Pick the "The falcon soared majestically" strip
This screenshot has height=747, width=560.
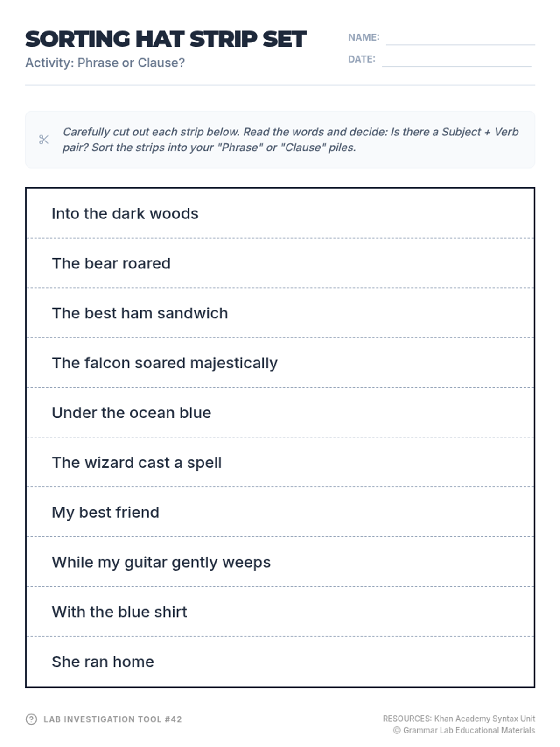tap(280, 363)
